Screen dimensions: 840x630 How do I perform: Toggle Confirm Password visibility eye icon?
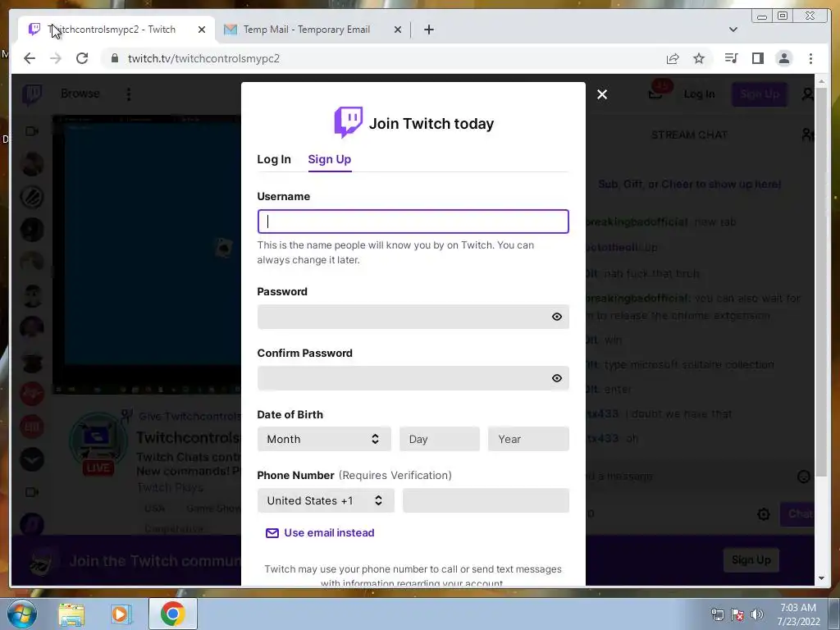click(x=557, y=378)
